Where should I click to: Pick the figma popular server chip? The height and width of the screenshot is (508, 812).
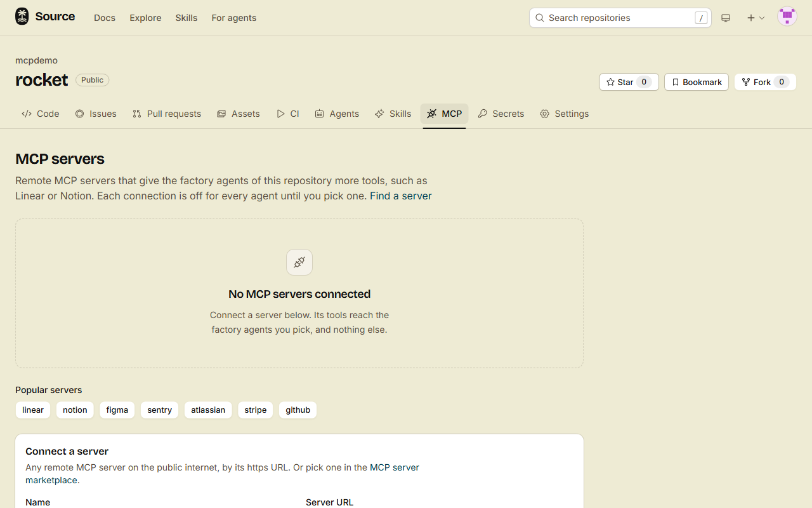(117, 410)
